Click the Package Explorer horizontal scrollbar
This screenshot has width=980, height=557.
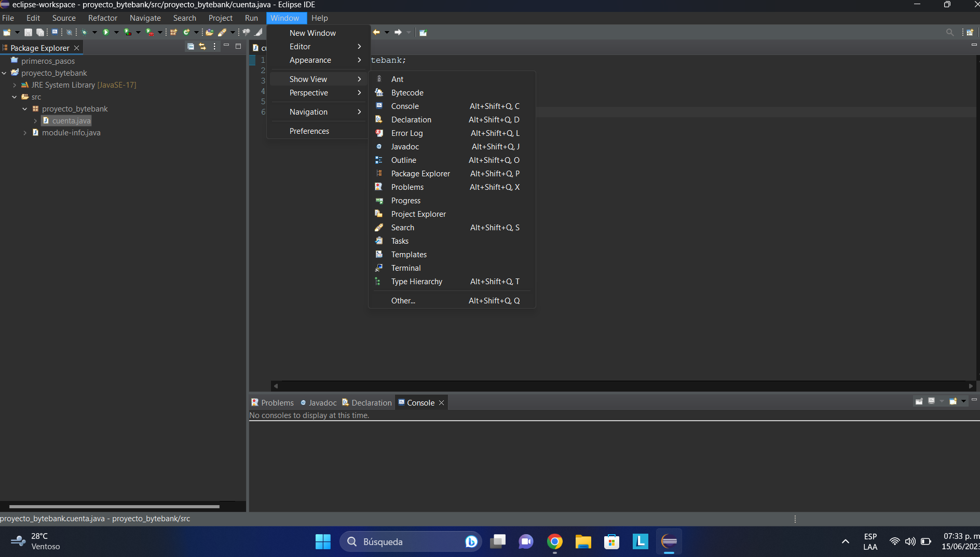point(114,506)
